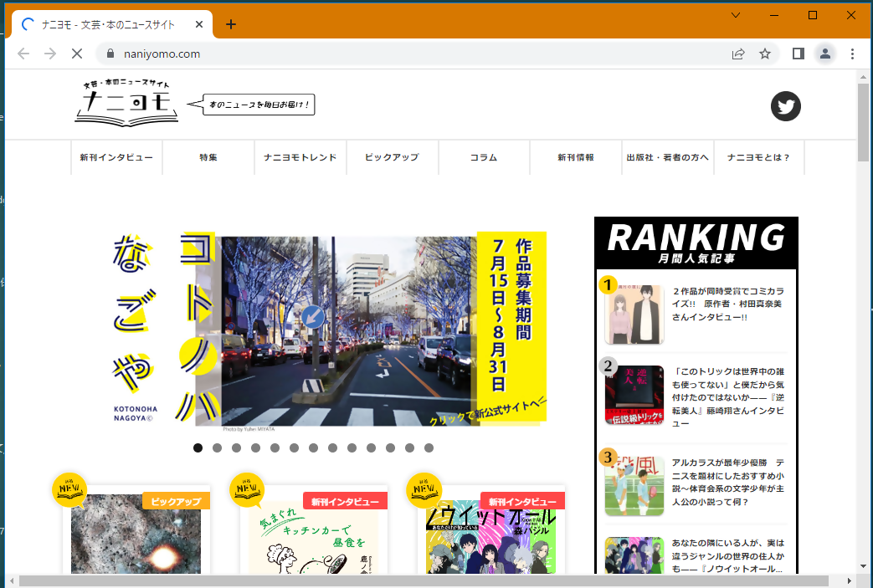873x588 pixels.
Task: Close the ナニヨモ browser tab
Action: pos(199,24)
